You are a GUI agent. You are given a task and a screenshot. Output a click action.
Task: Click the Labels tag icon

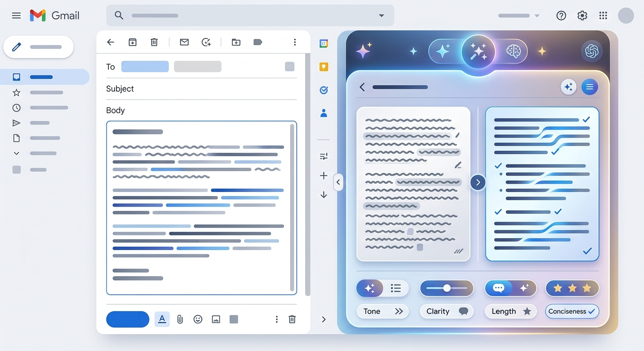click(258, 42)
